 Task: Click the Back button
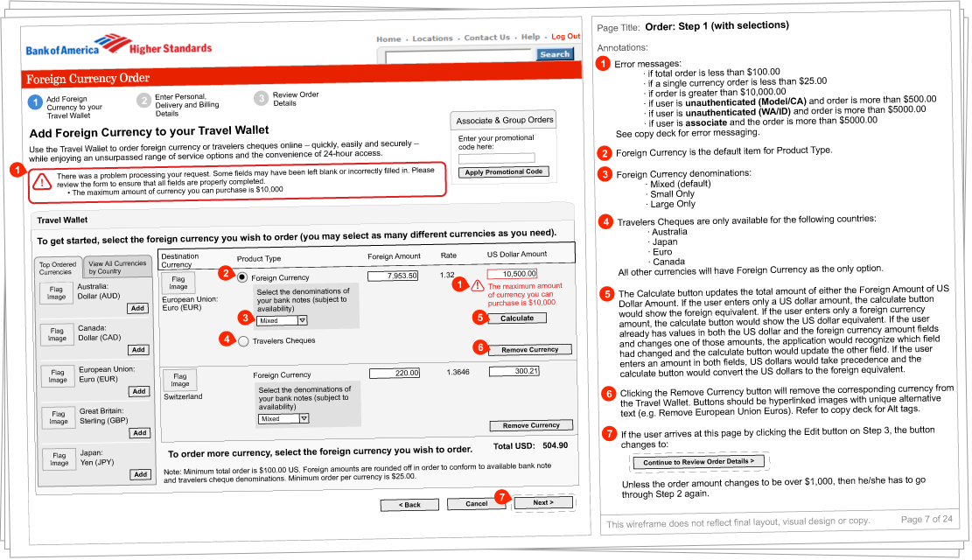[x=409, y=505]
